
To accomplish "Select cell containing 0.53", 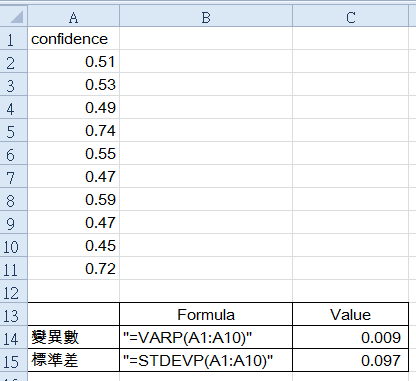I will (73, 84).
